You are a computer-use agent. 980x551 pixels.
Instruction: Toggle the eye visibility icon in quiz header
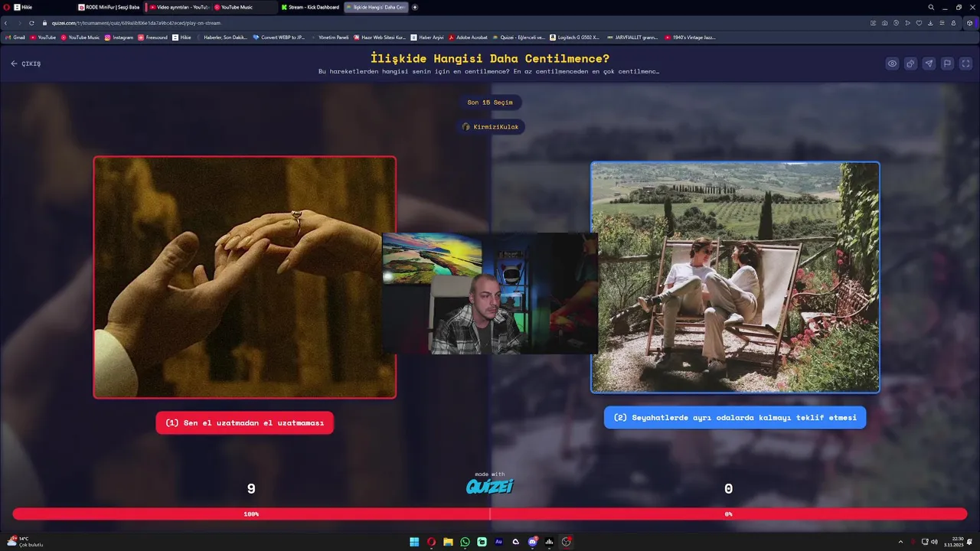pos(892,64)
